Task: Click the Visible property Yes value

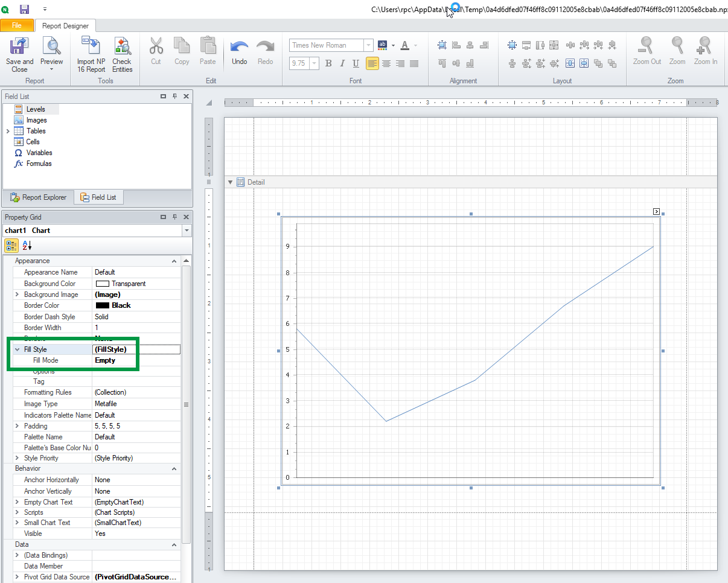Action: (136, 534)
